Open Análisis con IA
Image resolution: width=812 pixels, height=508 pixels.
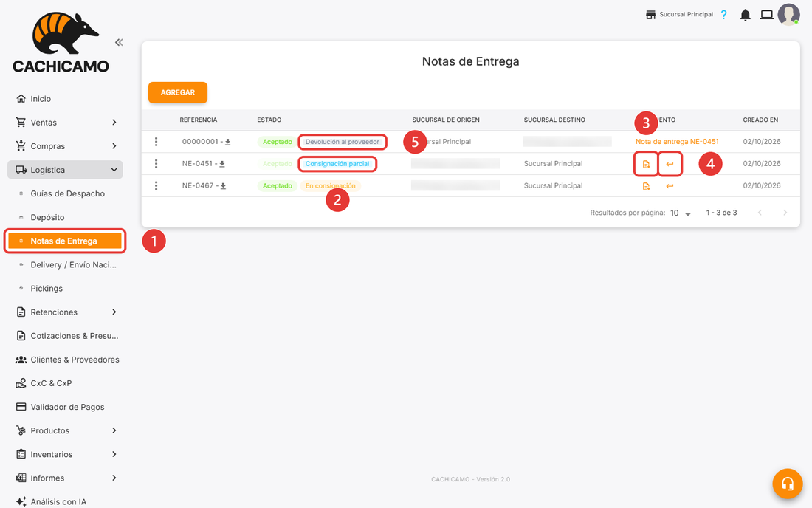[x=58, y=502]
